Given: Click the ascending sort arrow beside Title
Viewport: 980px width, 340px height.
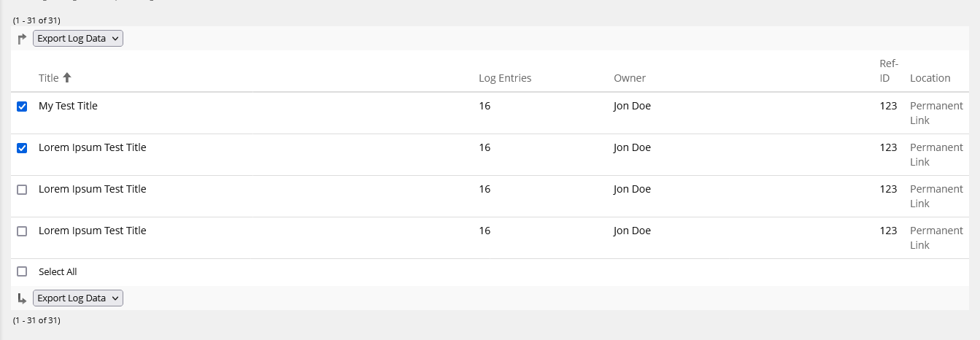Looking at the screenshot, I should point(67,77).
